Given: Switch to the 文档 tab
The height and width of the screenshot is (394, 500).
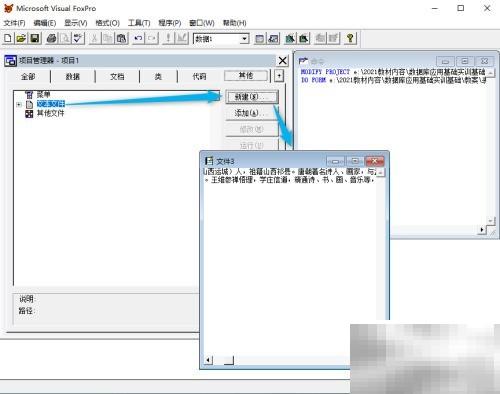Looking at the screenshot, I should [x=117, y=76].
